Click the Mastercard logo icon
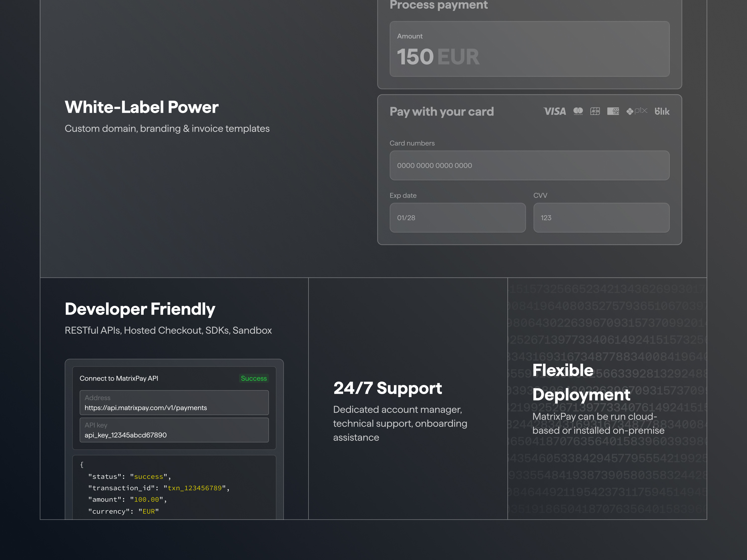The width and height of the screenshot is (747, 560). click(578, 111)
